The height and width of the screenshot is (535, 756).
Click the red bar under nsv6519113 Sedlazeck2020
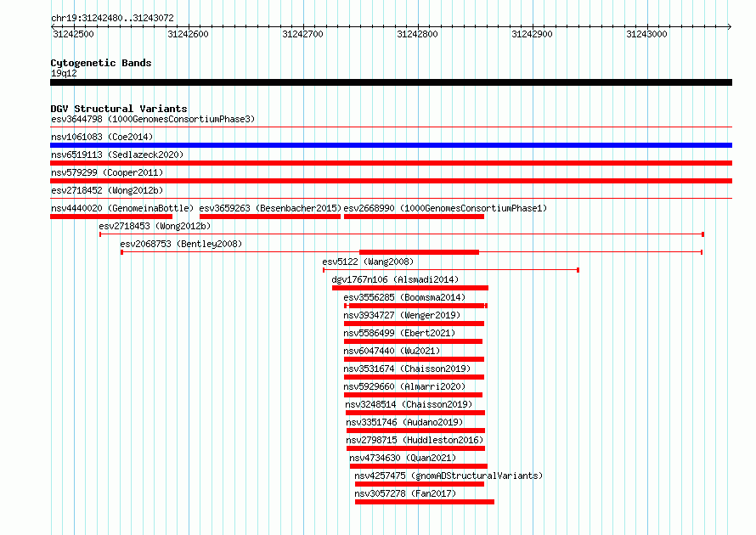pos(391,163)
